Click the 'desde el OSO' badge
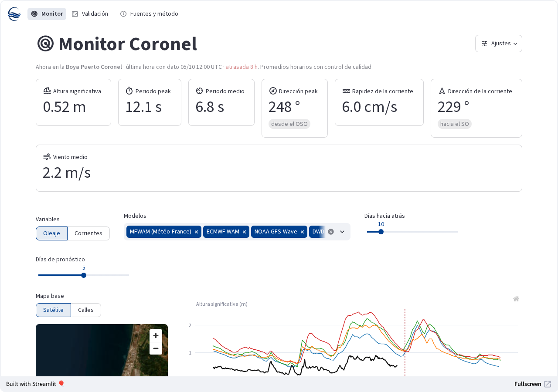 (289, 124)
